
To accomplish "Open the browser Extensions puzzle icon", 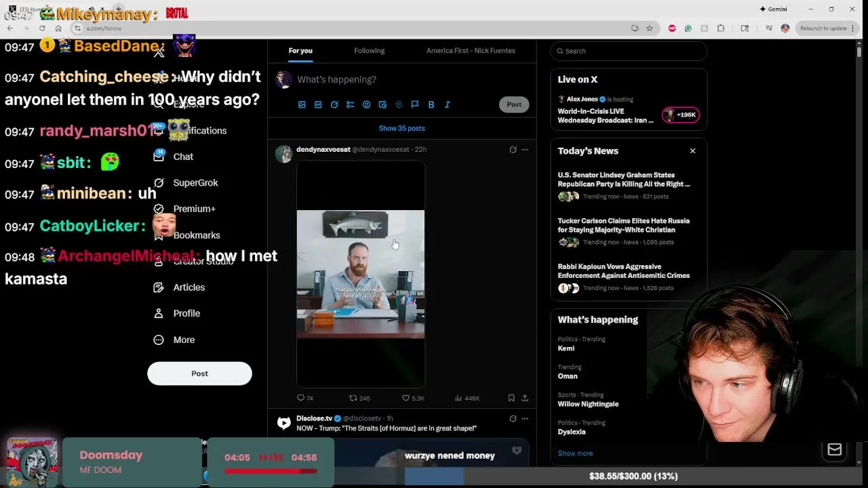I will pos(721,28).
